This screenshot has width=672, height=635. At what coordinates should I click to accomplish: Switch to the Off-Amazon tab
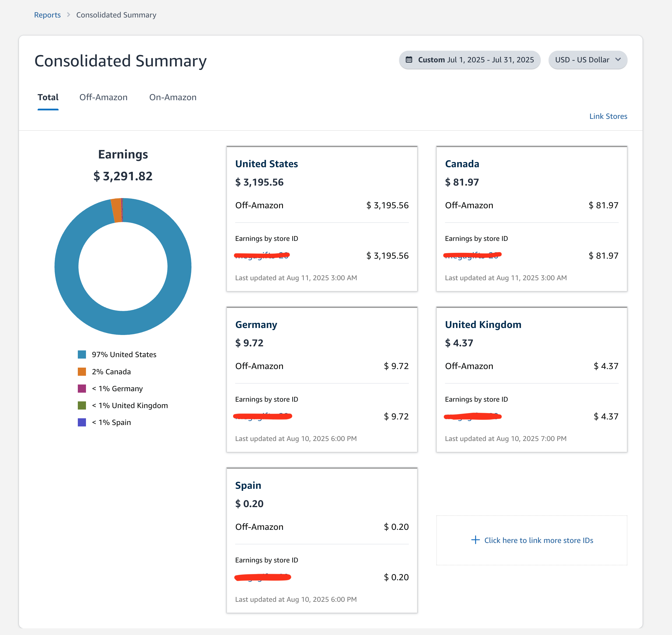(x=103, y=98)
